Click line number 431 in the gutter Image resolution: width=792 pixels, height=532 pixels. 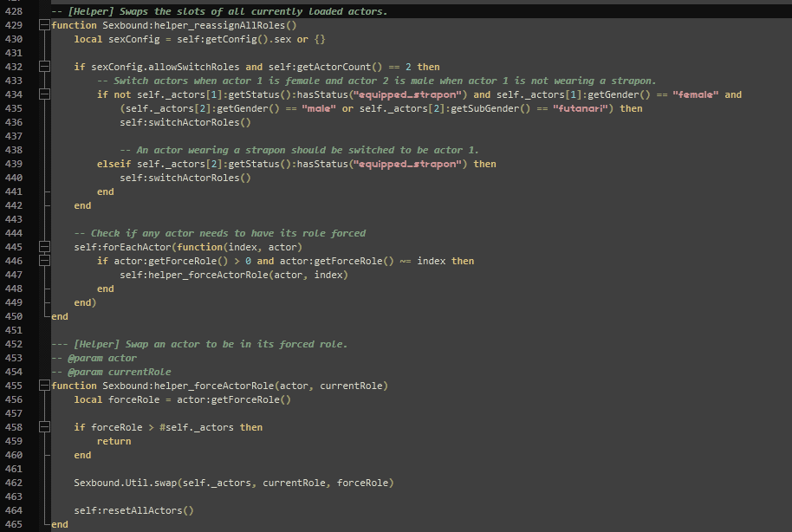click(x=14, y=53)
